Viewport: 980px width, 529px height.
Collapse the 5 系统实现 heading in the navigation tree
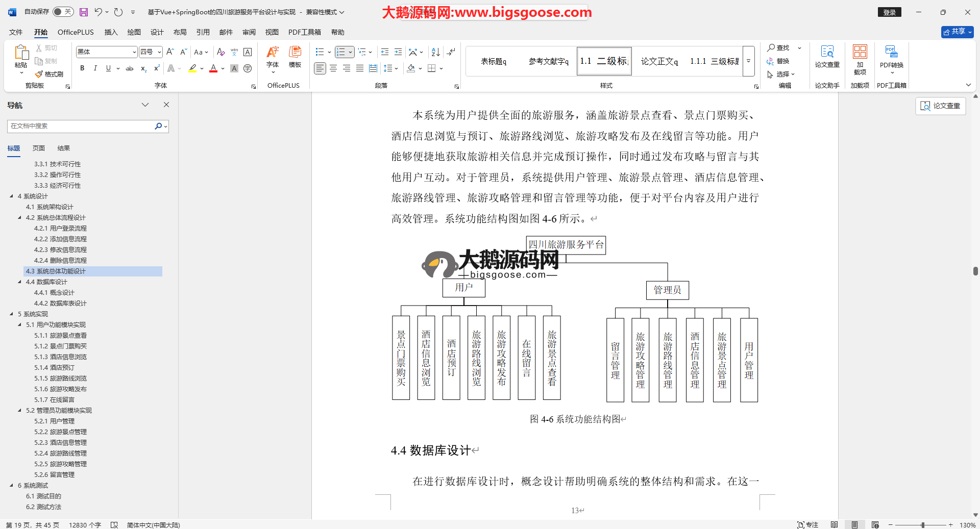coord(11,314)
